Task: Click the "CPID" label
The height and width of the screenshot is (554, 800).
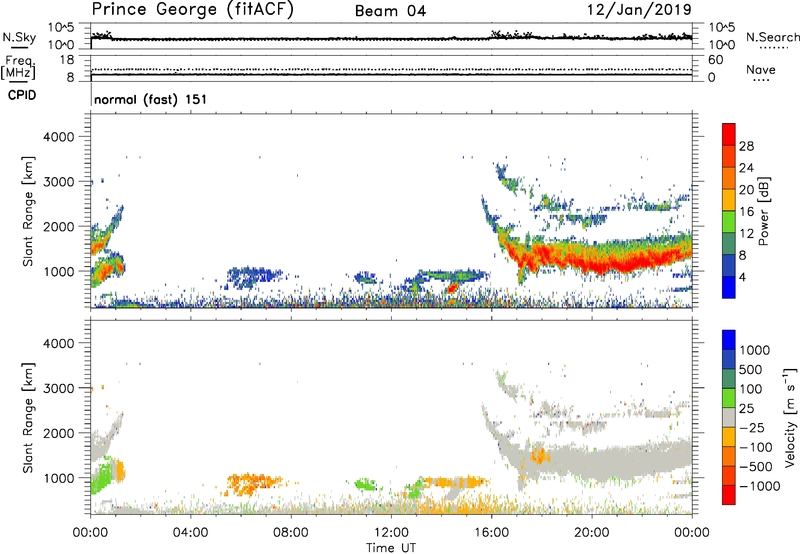Action: [22, 95]
